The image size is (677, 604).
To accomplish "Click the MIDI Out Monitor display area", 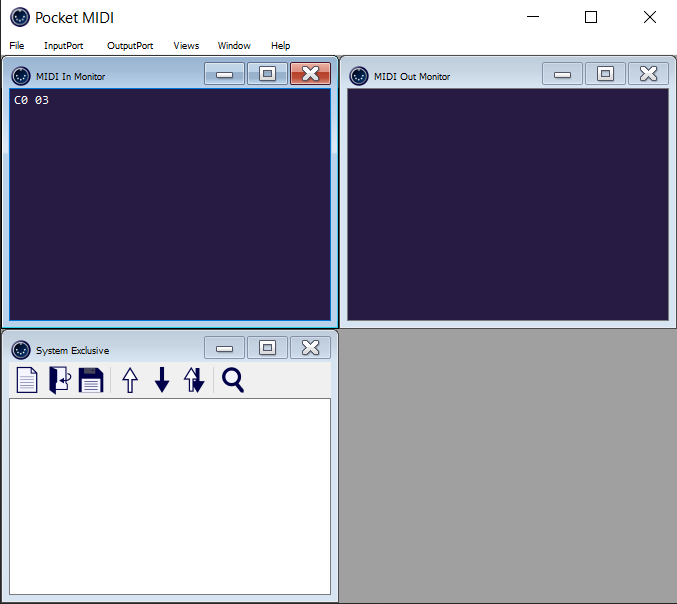I will 507,205.
